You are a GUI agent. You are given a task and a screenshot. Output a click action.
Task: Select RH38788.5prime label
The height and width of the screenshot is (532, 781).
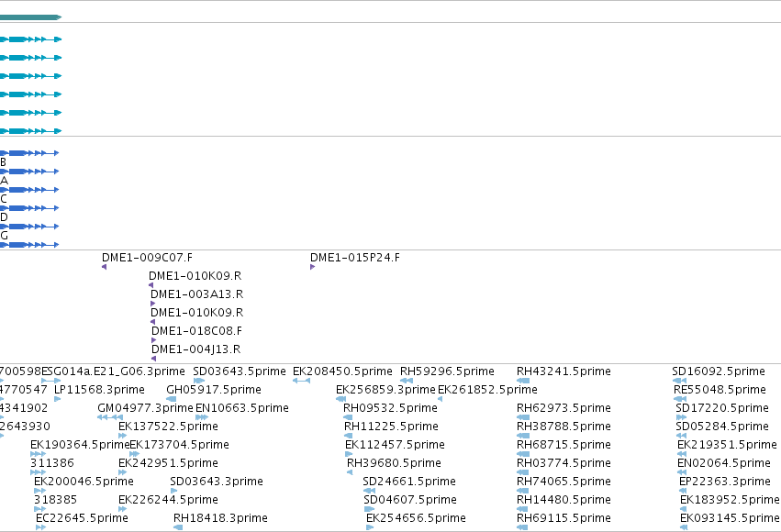(x=563, y=427)
